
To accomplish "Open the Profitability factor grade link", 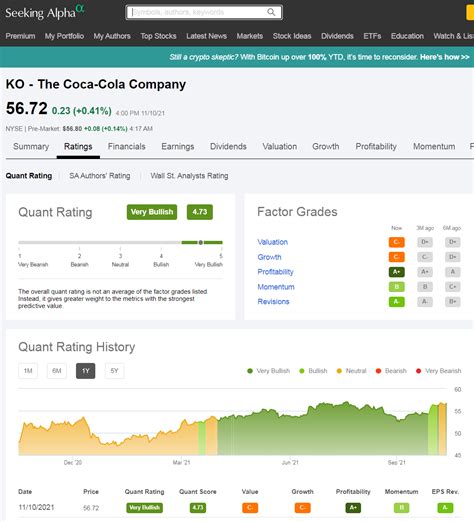I will pos(275,272).
